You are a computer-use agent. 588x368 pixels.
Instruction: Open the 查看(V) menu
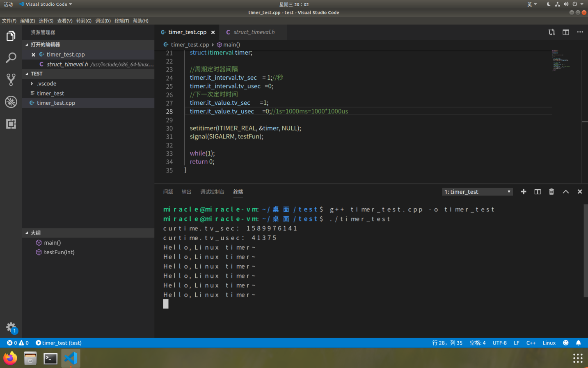click(x=64, y=21)
